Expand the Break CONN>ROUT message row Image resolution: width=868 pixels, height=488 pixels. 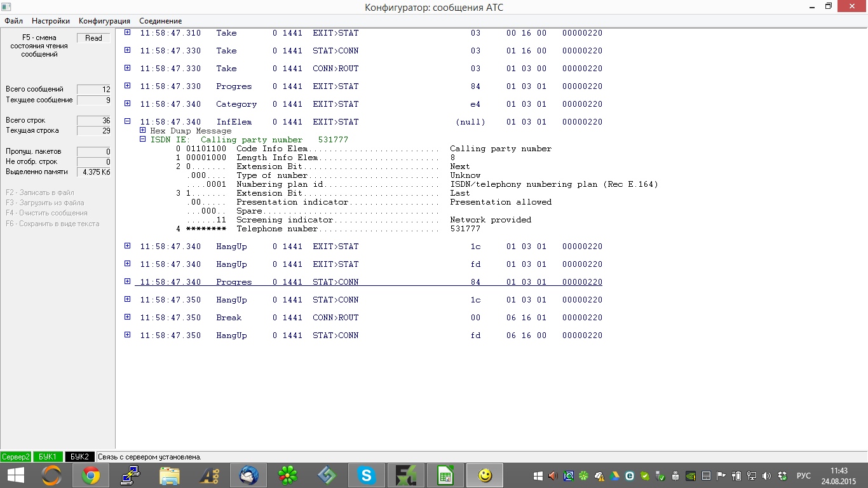click(127, 317)
